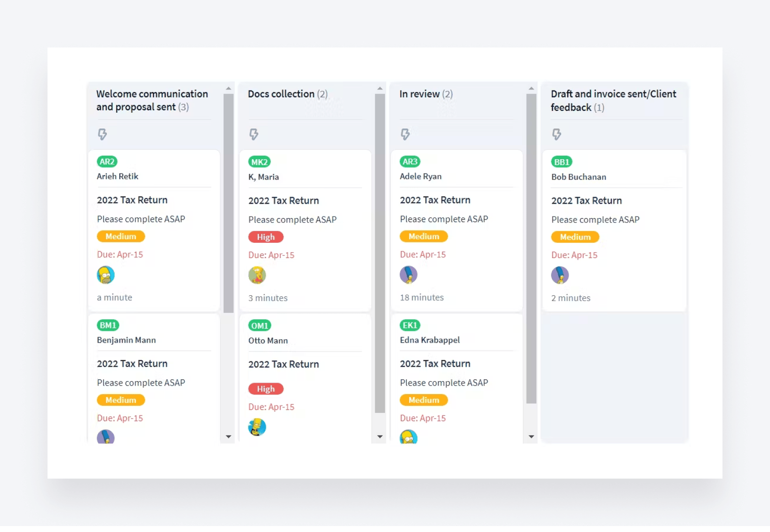Open the MK2 account badge
770x532 pixels.
coord(259,162)
